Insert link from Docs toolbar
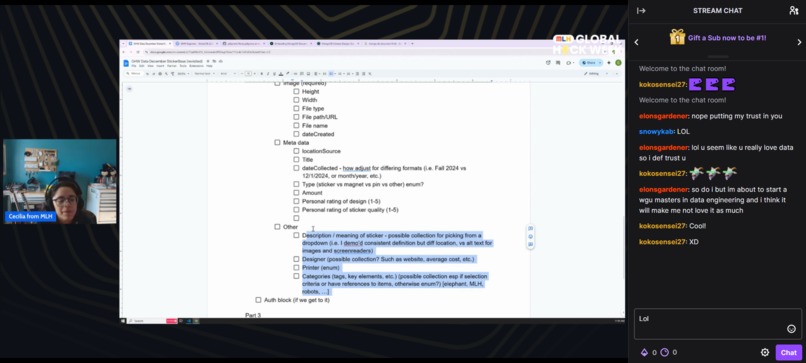 (x=295, y=74)
